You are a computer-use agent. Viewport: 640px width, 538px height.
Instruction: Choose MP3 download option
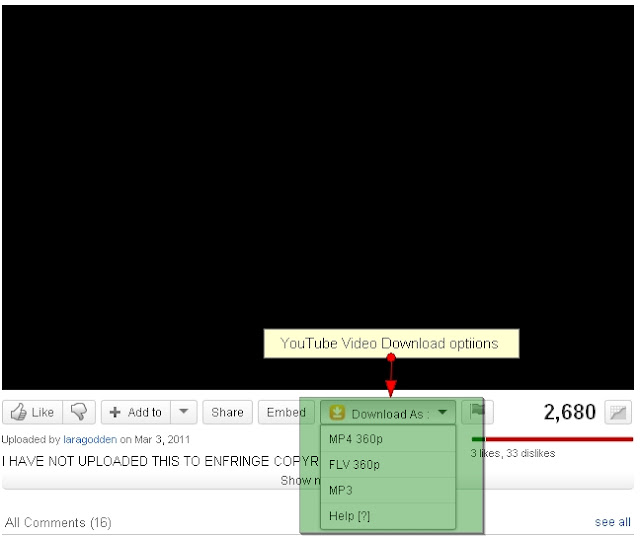[388, 490]
